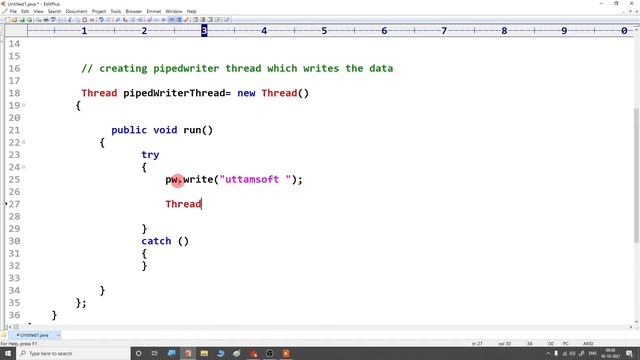Image resolution: width=640 pixels, height=360 pixels.
Task: Click 'public void run()' on line 21
Action: click(162, 130)
